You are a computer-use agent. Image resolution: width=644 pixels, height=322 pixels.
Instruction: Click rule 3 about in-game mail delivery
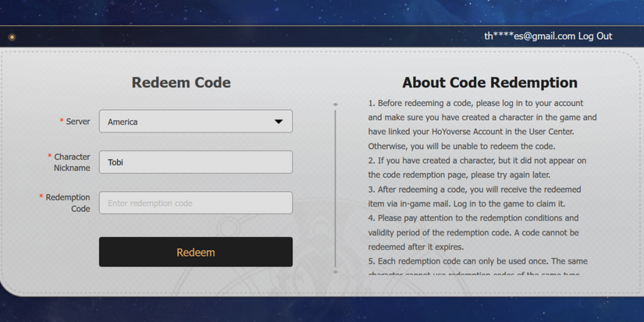tap(477, 196)
